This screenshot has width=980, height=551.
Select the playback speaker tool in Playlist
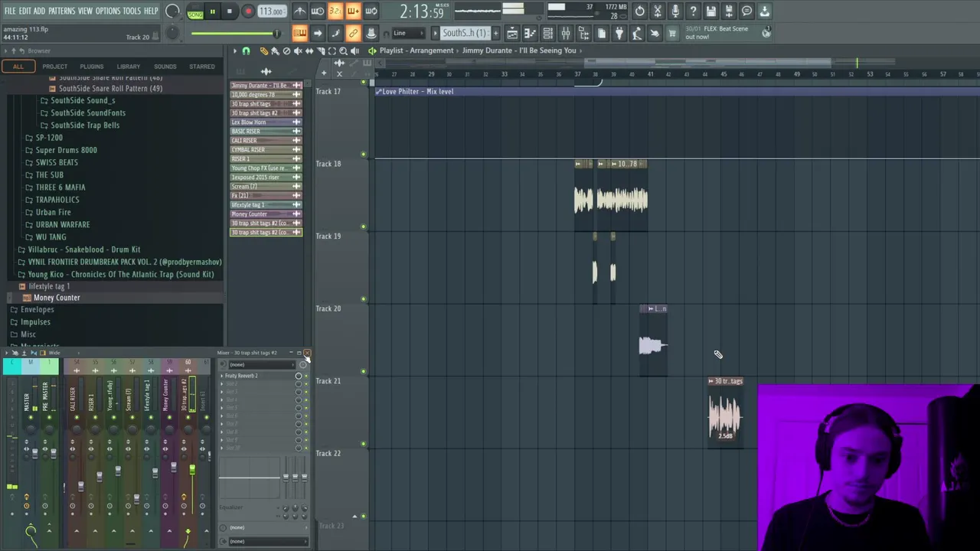[354, 51]
